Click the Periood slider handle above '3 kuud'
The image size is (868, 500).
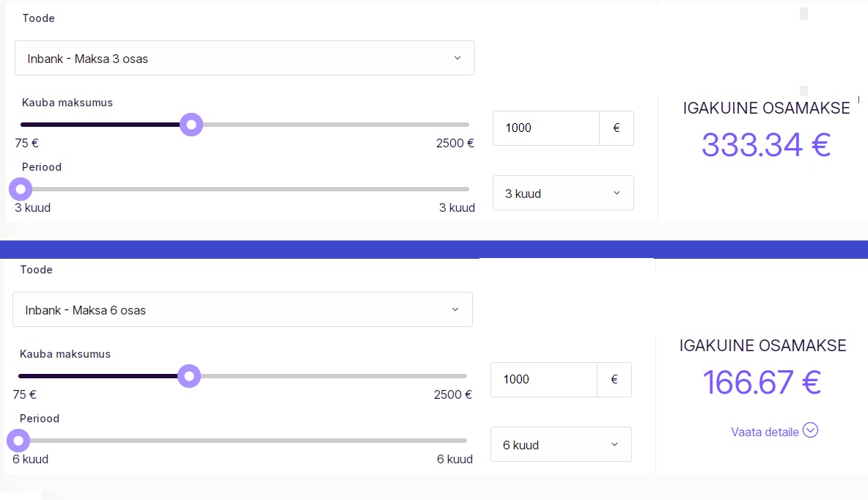20,189
